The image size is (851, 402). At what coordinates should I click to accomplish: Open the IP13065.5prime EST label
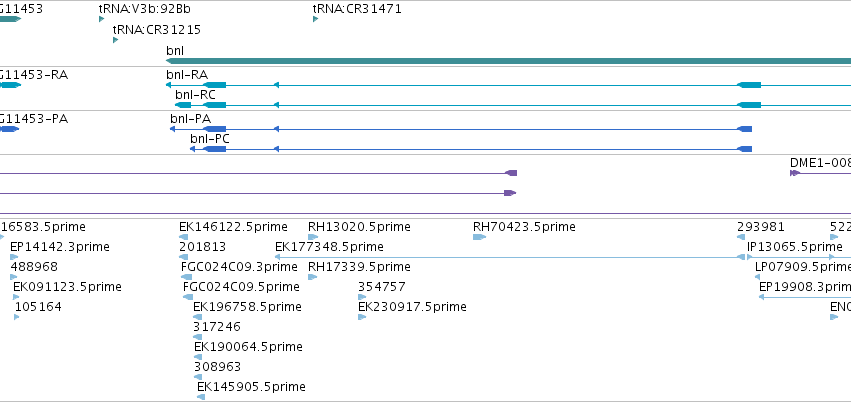pos(795,247)
